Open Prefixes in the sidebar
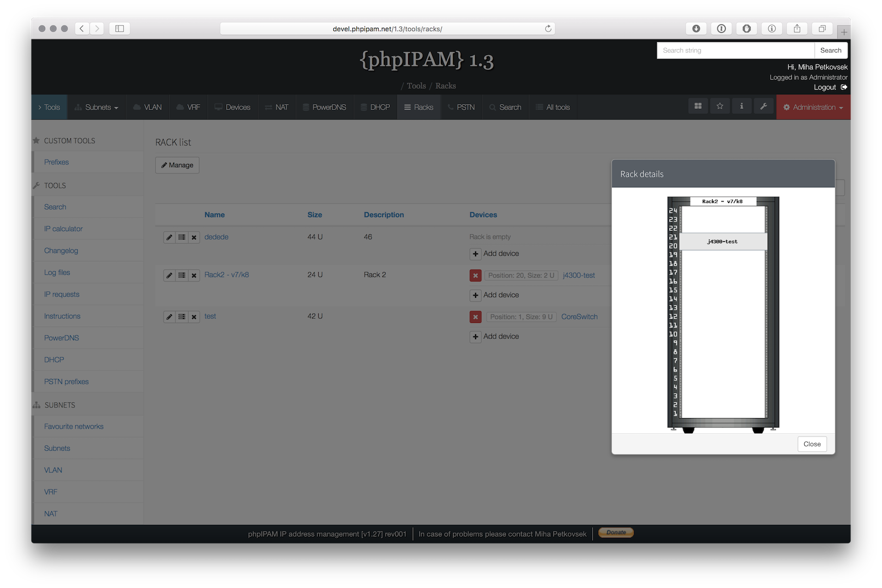Image resolution: width=882 pixels, height=588 pixels. click(57, 162)
